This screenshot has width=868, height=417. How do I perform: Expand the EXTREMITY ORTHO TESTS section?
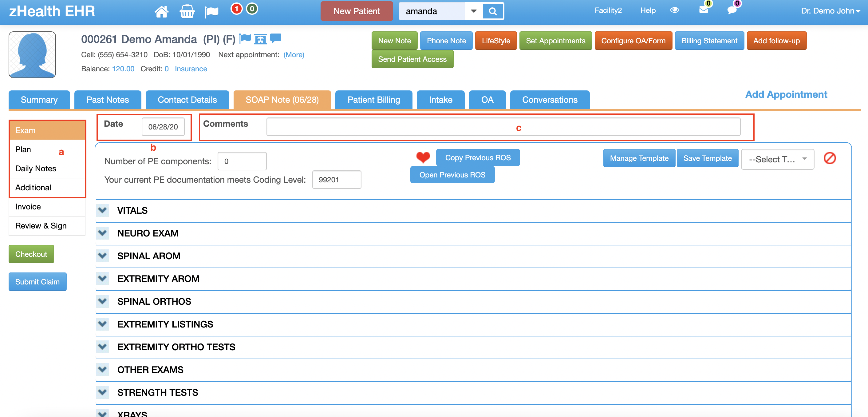[x=102, y=347]
